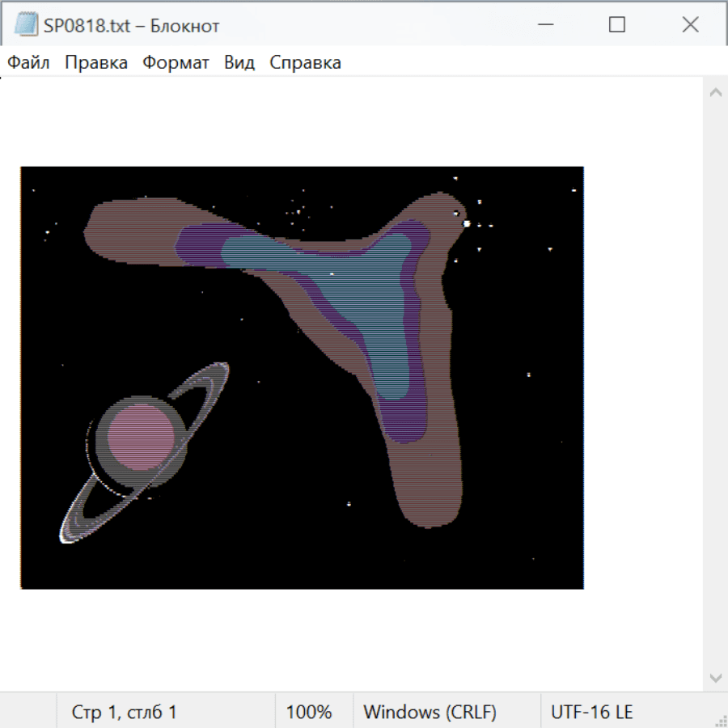Click the scroll down arrow
The image size is (728, 728).
click(x=715, y=677)
